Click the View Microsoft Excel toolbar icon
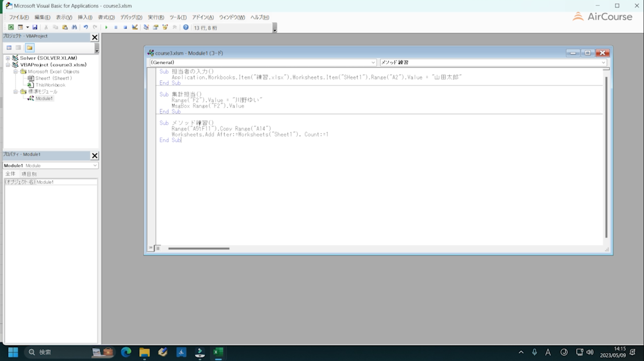The width and height of the screenshot is (644, 361). 11,28
